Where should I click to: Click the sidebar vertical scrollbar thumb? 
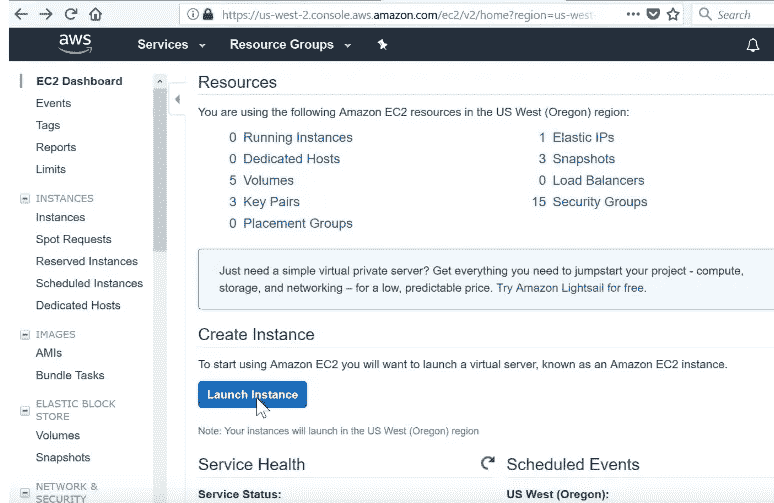point(159,170)
